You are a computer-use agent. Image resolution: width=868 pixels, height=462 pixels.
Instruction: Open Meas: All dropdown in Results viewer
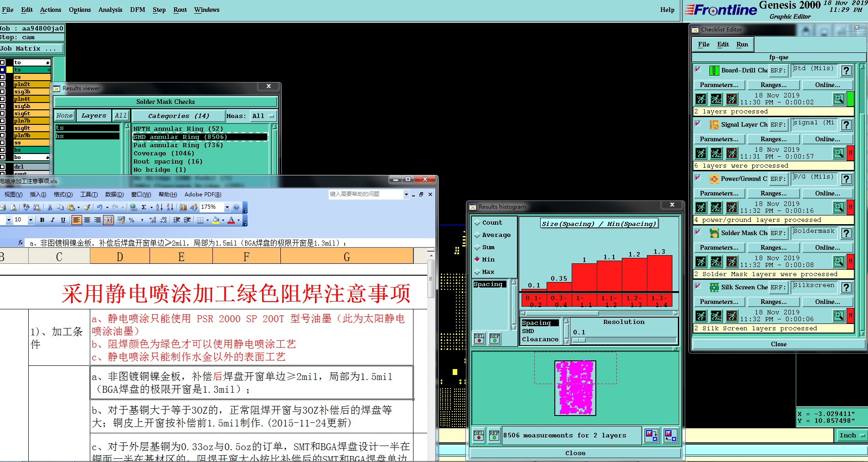(263, 116)
